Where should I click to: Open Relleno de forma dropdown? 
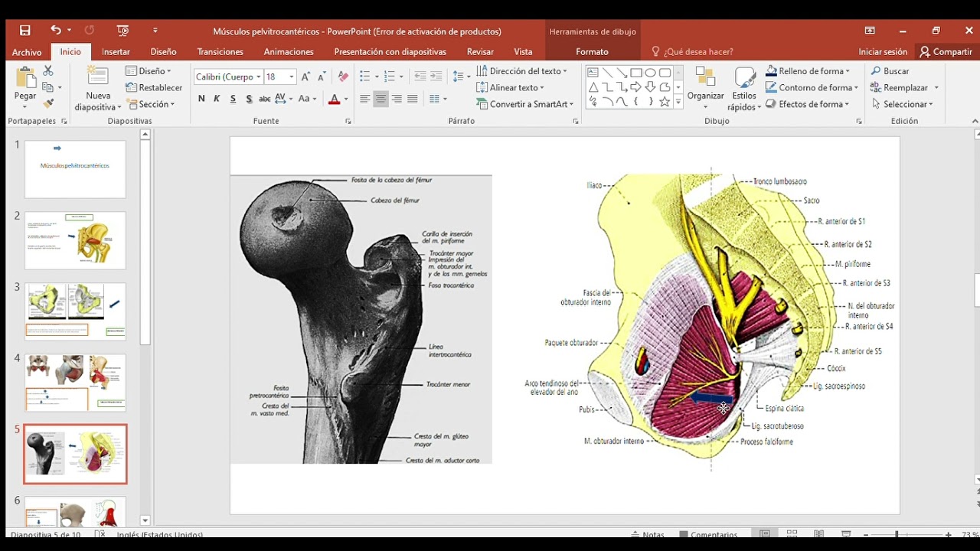tap(808, 71)
